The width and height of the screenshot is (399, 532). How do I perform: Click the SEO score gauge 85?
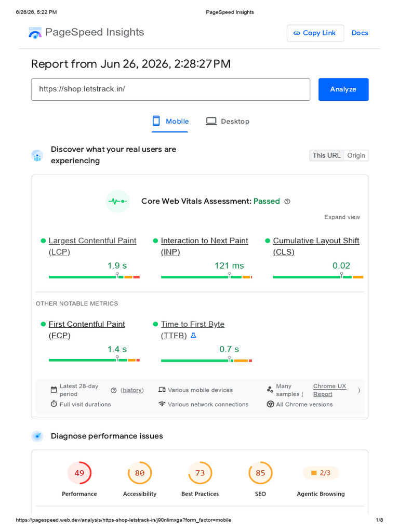point(260,473)
